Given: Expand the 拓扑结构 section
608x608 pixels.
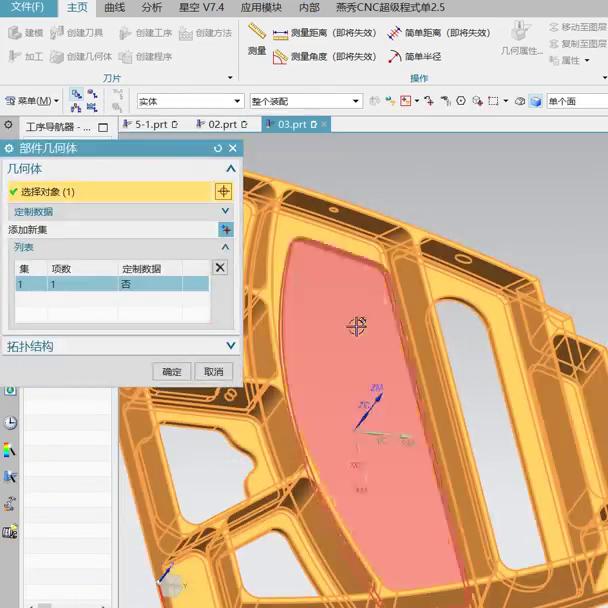Looking at the screenshot, I should (231, 346).
